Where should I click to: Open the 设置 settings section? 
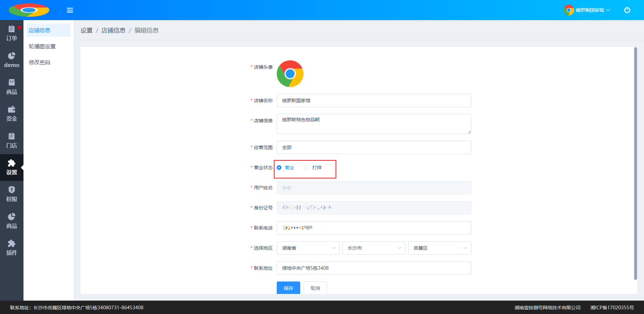[x=12, y=168]
